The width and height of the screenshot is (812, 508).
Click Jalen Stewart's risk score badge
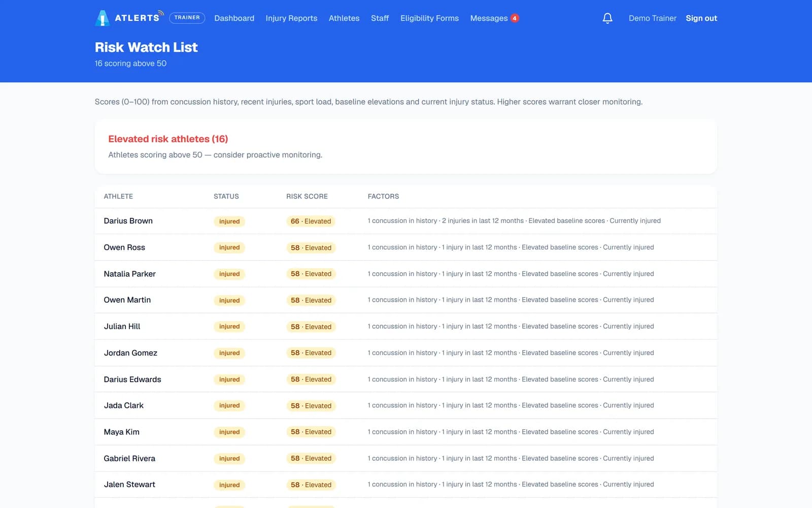click(311, 485)
